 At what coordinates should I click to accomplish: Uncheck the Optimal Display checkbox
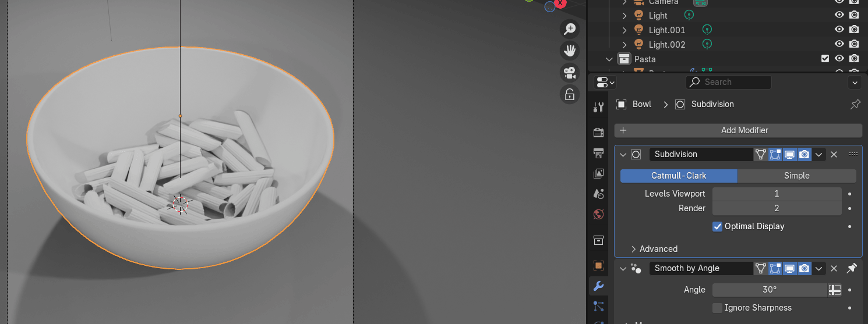718,226
